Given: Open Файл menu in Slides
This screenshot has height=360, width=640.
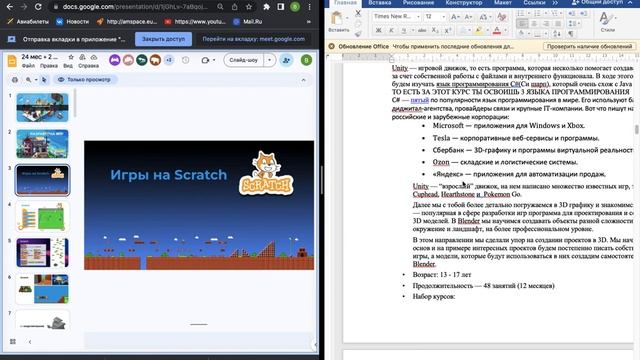Looking at the screenshot, I should point(28,66).
